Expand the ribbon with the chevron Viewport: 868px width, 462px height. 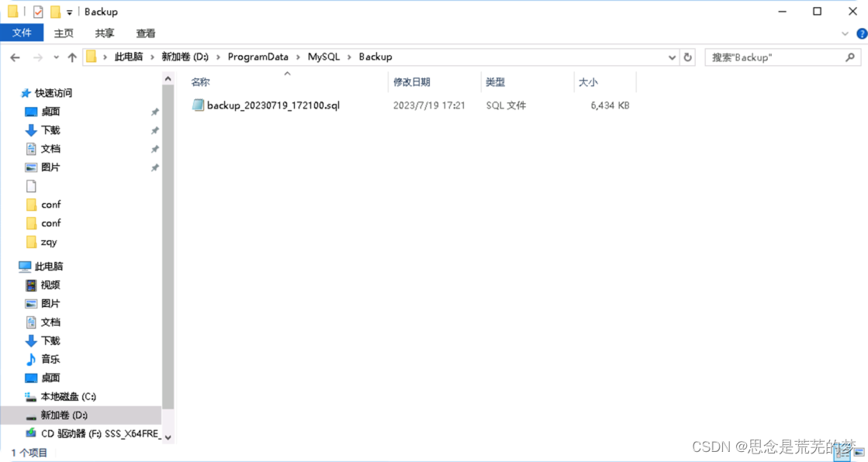(845, 34)
